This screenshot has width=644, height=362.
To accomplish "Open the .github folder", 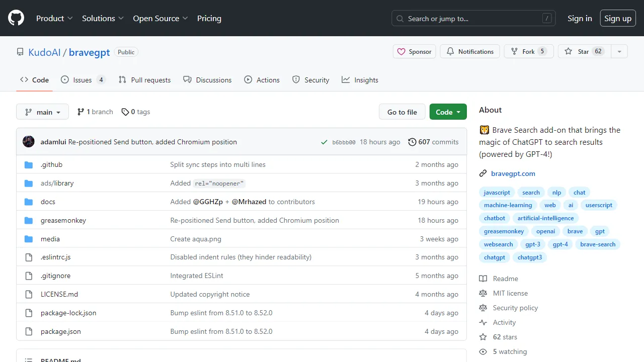I will pos(51,164).
